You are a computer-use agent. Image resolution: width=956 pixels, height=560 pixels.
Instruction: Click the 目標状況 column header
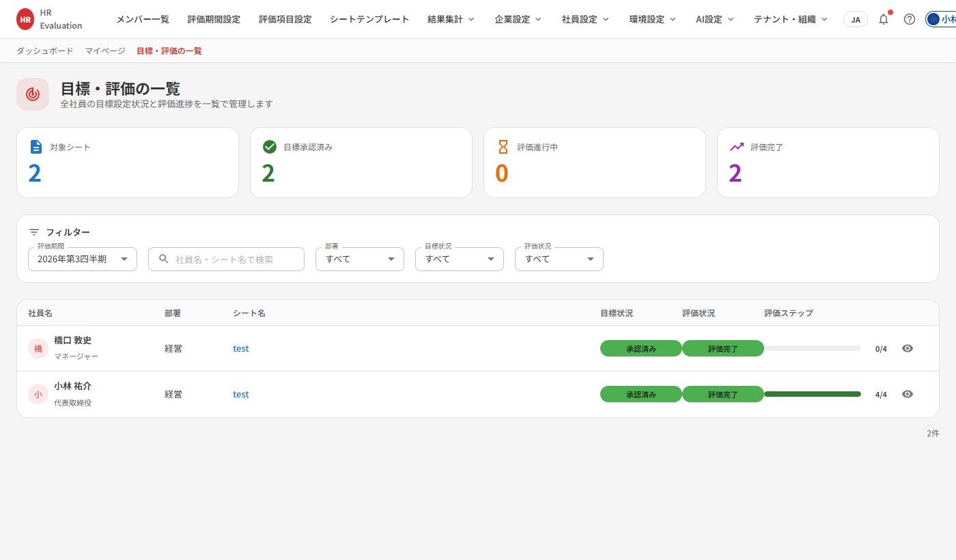point(617,313)
